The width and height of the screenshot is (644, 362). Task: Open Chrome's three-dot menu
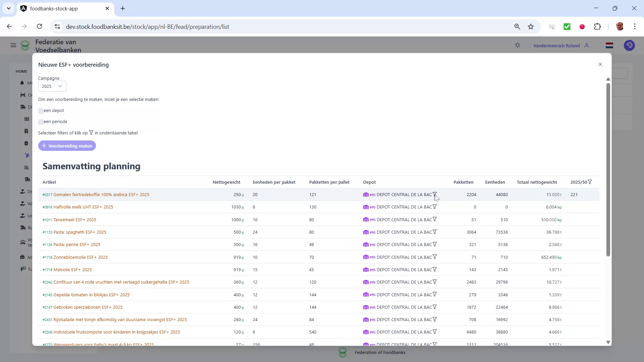(635, 26)
